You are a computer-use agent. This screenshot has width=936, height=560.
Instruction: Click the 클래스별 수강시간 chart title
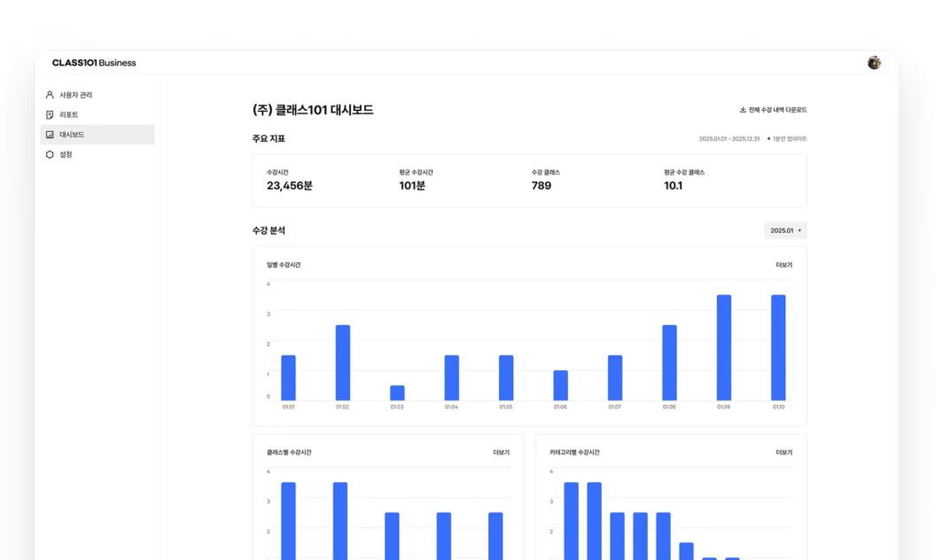(x=289, y=453)
